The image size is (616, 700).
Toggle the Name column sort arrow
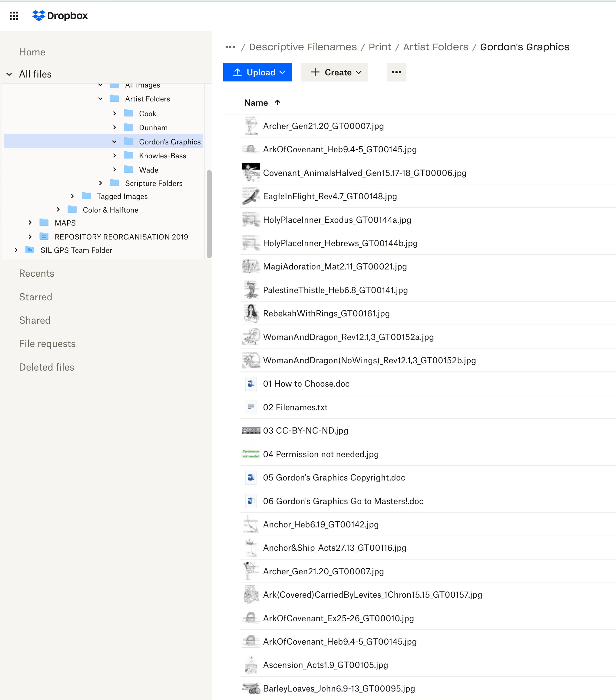point(277,102)
